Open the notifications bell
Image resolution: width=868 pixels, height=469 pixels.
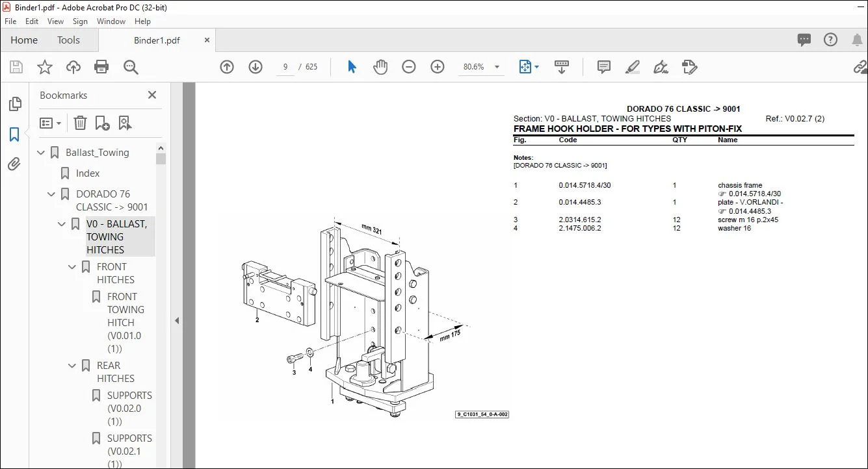coord(858,40)
